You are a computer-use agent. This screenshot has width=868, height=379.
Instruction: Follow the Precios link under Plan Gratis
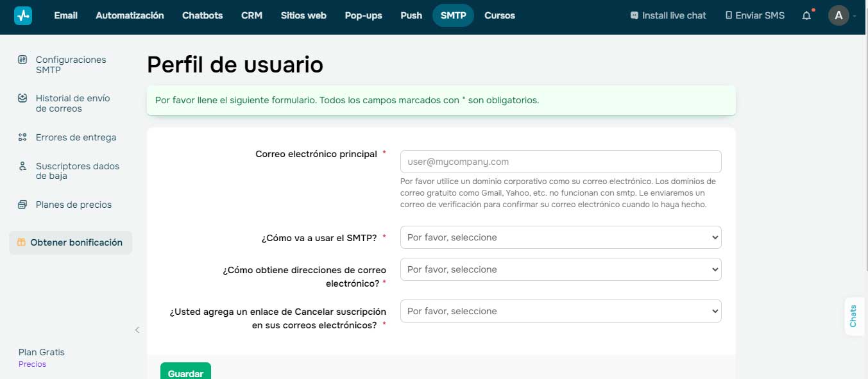(x=32, y=364)
